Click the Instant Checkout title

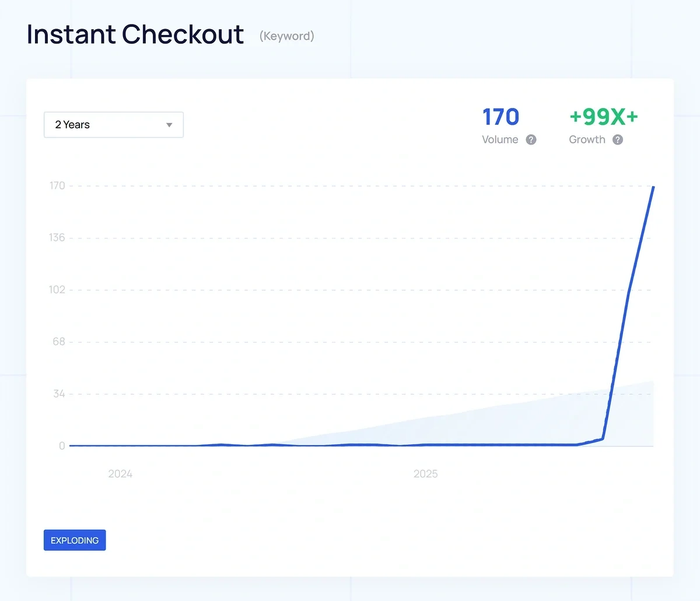(135, 34)
